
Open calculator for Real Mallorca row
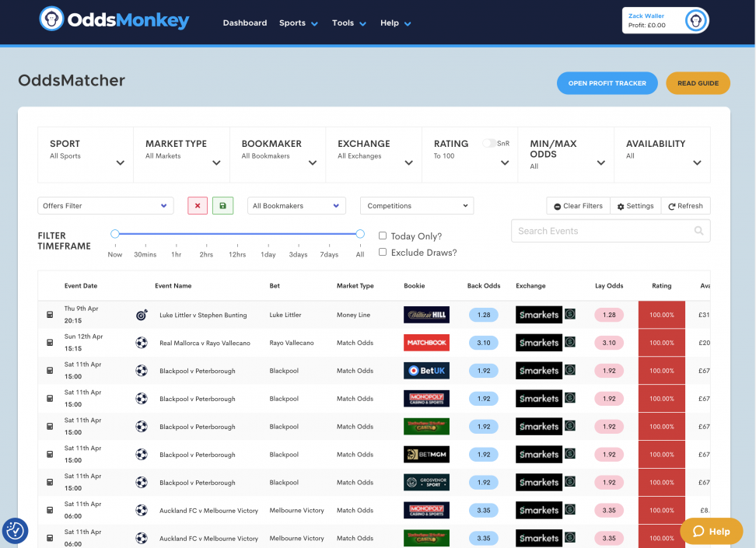click(x=50, y=343)
